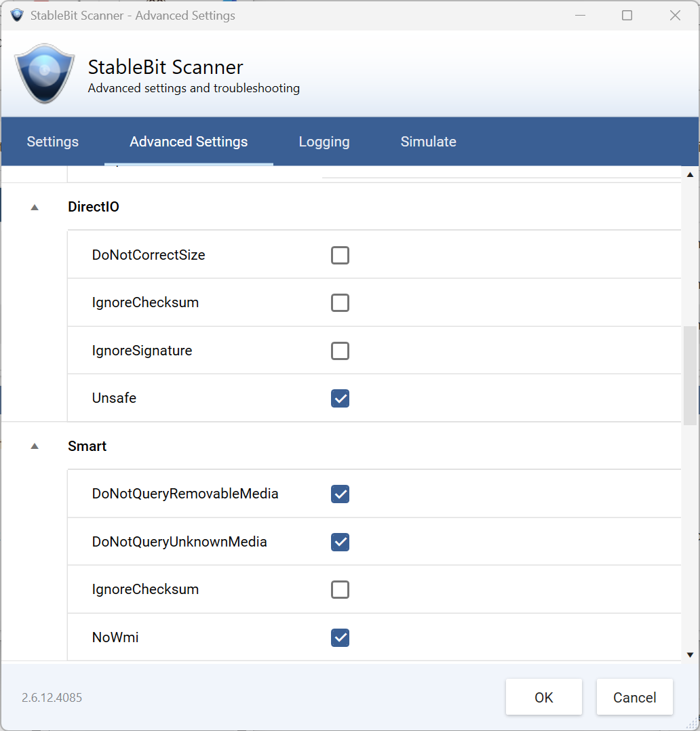Minimize the StableBit Scanner window
This screenshot has width=700, height=731.
(x=580, y=16)
